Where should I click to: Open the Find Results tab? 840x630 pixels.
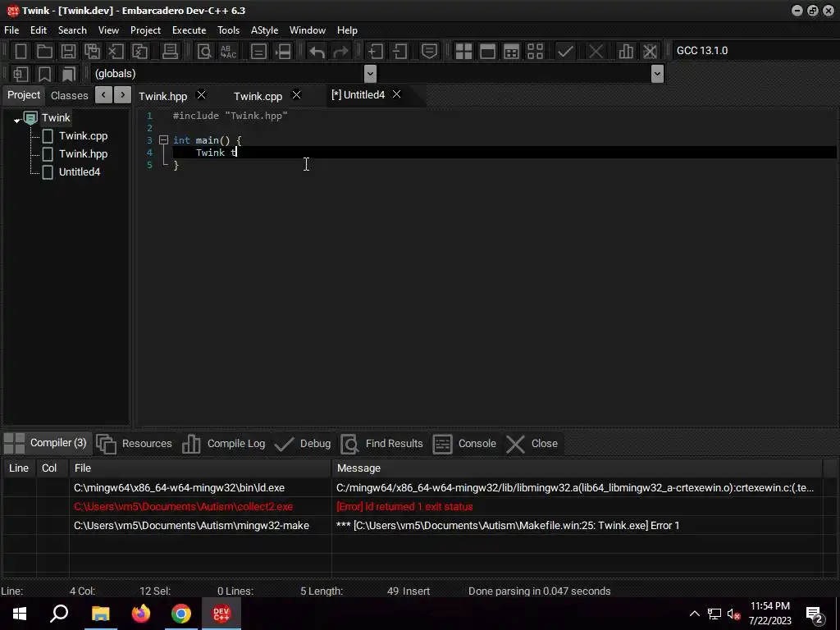382,444
